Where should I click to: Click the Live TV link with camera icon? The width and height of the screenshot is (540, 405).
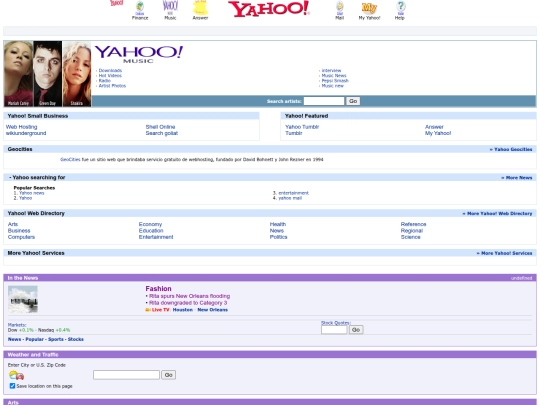pos(157,310)
